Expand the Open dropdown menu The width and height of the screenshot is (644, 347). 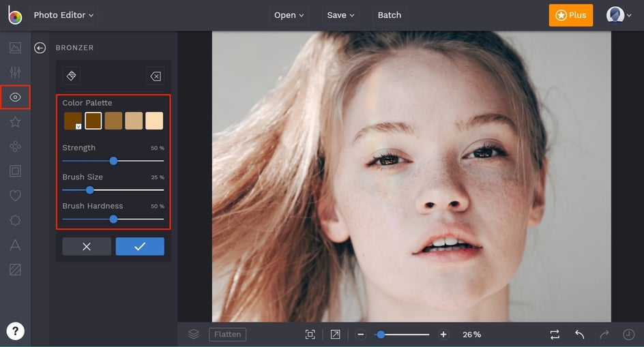click(289, 15)
